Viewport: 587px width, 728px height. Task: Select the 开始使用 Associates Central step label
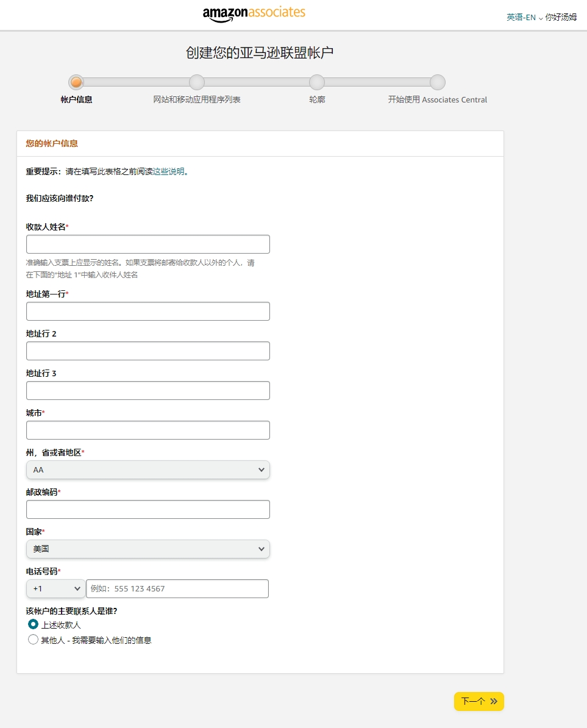[x=438, y=99]
